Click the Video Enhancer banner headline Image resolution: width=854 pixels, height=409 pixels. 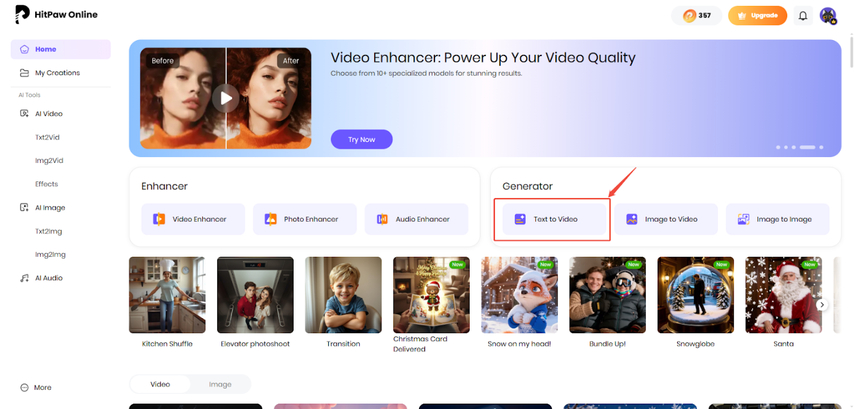[483, 57]
